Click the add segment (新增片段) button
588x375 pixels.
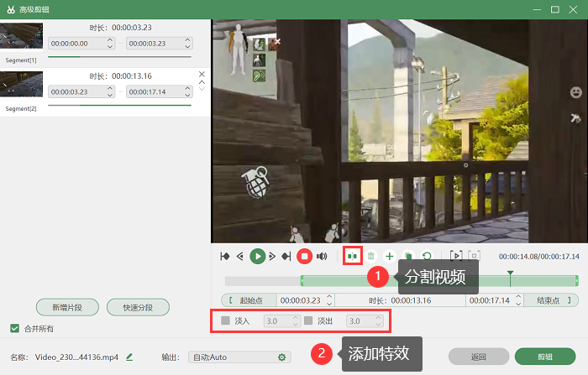pos(67,308)
